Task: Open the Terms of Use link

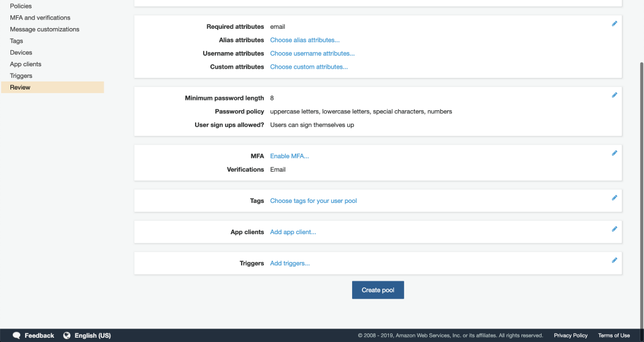Action: click(x=613, y=335)
